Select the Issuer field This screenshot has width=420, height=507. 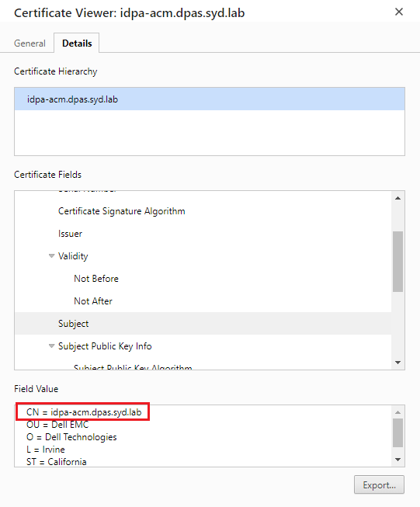pos(203,234)
